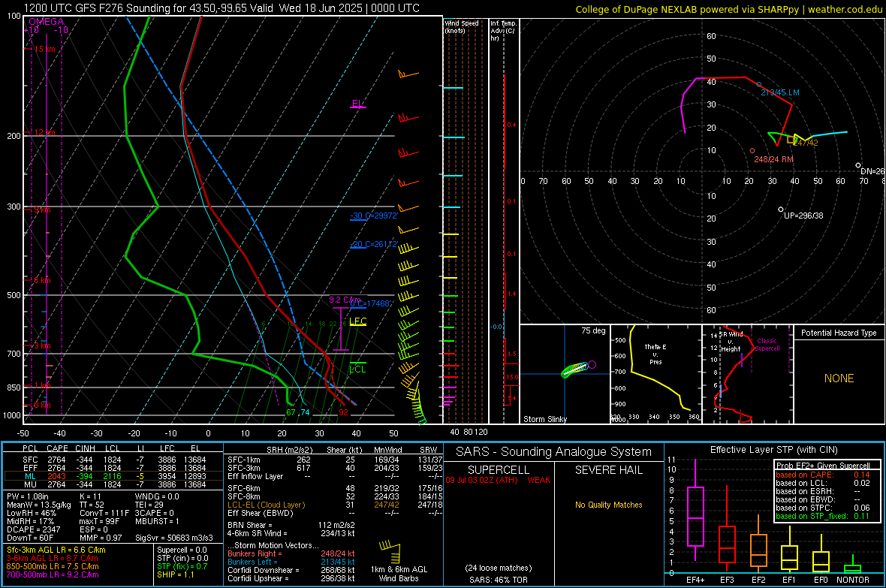Click the magenta circle in Storm Slinky
The height and width of the screenshot is (588, 886).
tap(592, 365)
